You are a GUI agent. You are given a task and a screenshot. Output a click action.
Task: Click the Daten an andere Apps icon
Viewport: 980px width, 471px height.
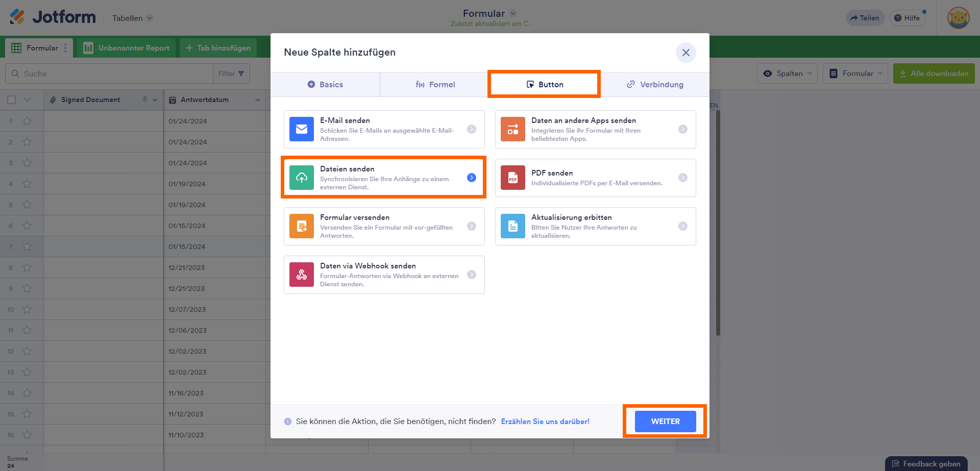click(513, 129)
